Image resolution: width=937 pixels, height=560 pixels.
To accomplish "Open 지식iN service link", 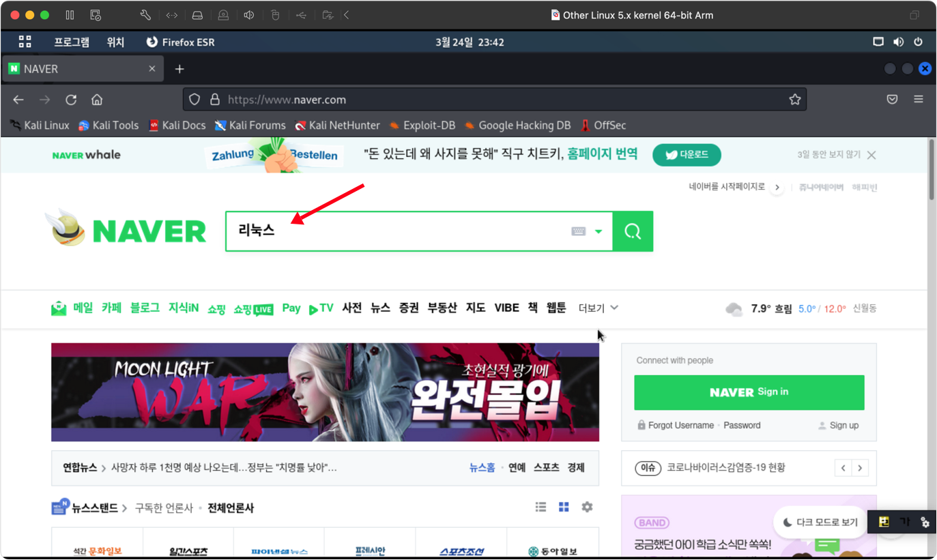I will tap(184, 308).
